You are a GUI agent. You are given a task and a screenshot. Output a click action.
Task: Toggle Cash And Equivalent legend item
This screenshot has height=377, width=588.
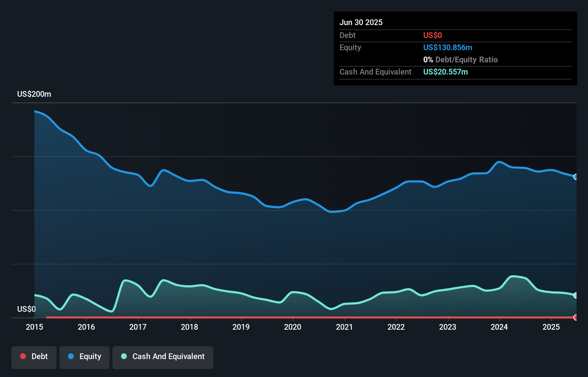point(163,357)
